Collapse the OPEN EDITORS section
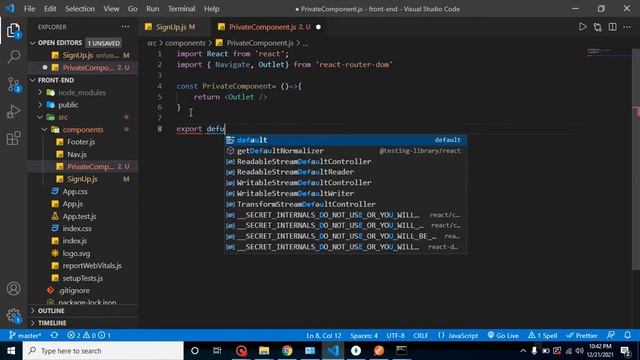 (33, 43)
